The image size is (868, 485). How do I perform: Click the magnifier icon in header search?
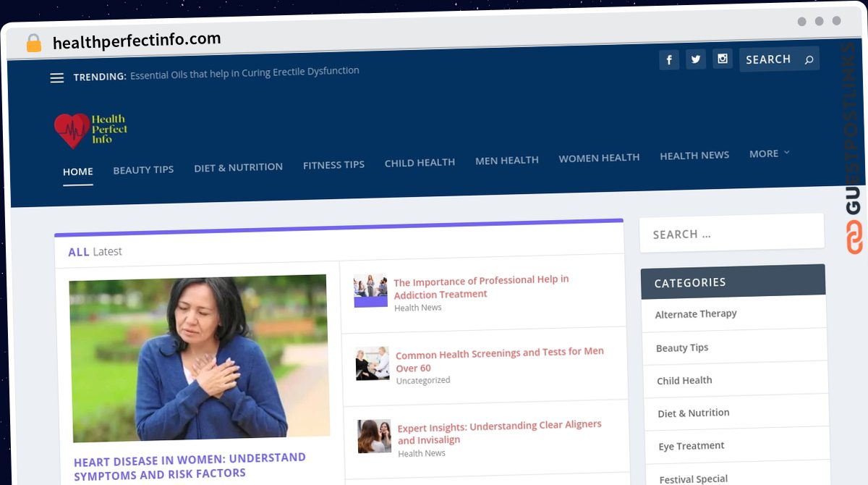[809, 59]
